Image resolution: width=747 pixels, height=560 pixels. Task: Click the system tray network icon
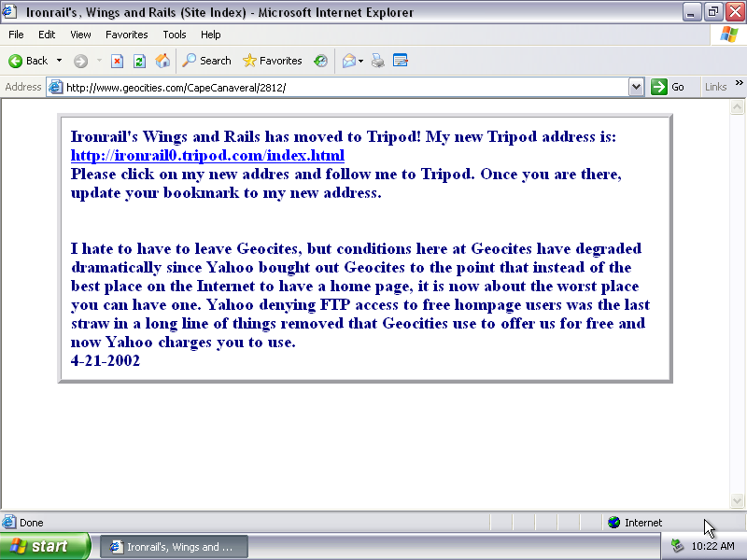[x=677, y=546]
